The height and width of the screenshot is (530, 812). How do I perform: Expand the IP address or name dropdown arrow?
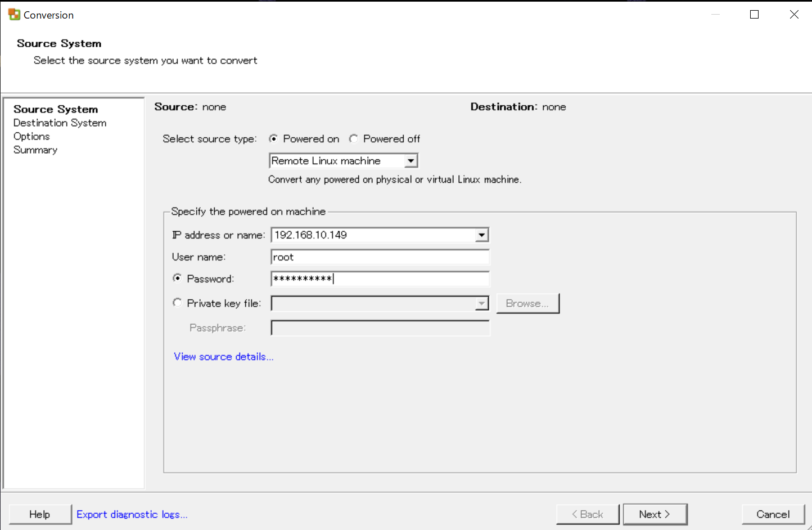tap(482, 235)
